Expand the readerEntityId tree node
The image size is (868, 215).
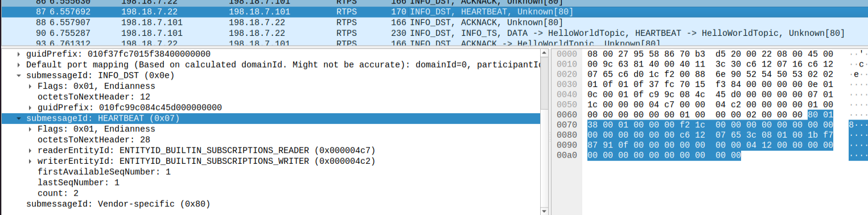(31, 150)
